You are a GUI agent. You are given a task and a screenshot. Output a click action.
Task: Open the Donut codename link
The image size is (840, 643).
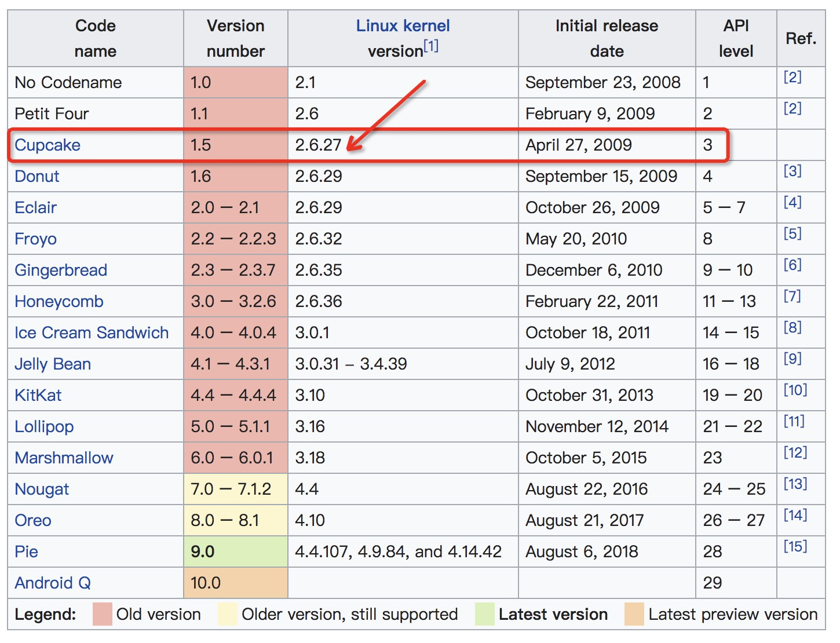coord(36,176)
